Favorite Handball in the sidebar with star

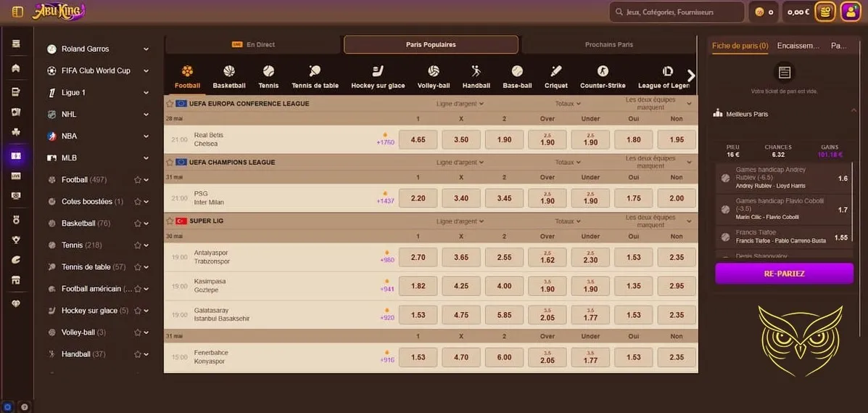[x=137, y=354]
